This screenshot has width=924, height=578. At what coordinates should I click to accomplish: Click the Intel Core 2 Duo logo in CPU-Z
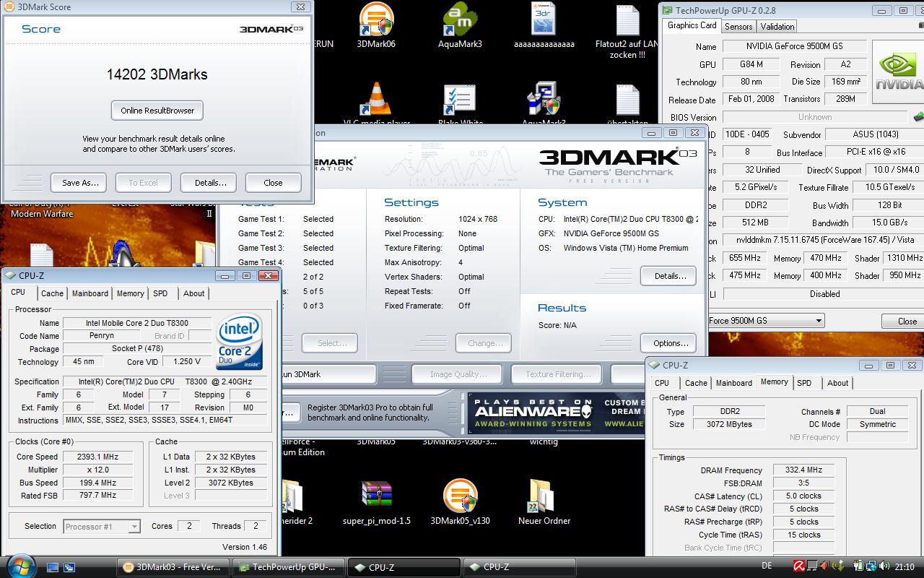click(240, 341)
